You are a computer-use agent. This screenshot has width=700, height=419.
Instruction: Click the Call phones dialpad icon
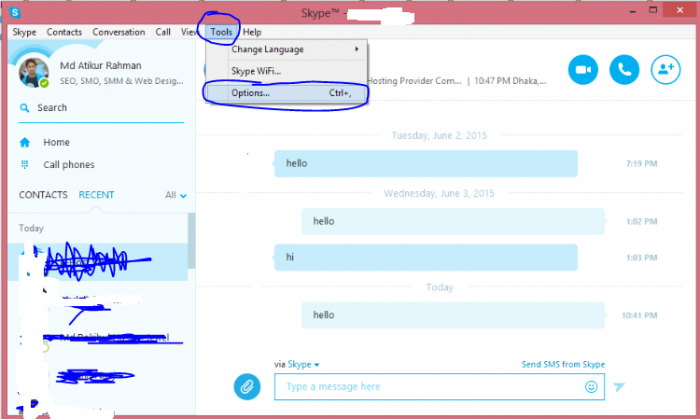[25, 165]
